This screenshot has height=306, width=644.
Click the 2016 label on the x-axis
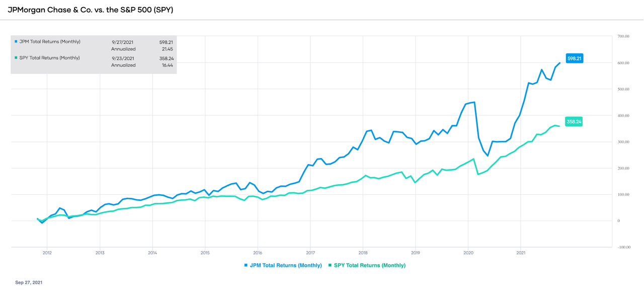click(258, 253)
